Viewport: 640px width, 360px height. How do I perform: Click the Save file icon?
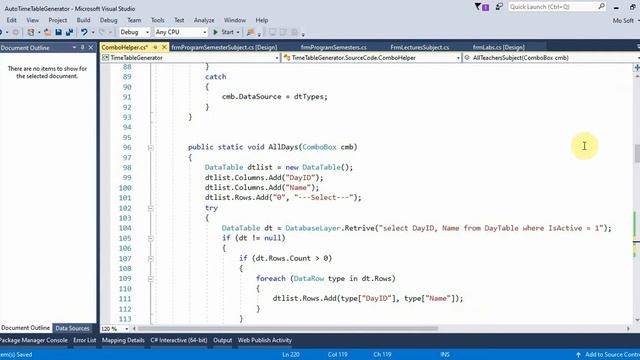point(58,32)
